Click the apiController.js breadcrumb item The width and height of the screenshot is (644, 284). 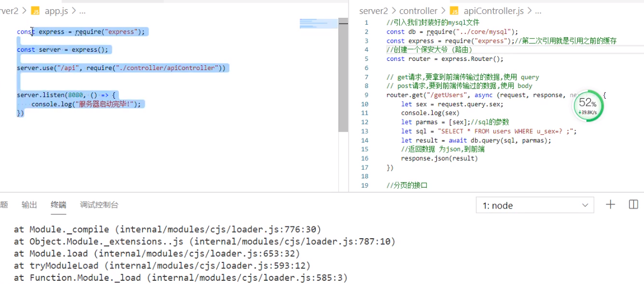[x=493, y=11]
